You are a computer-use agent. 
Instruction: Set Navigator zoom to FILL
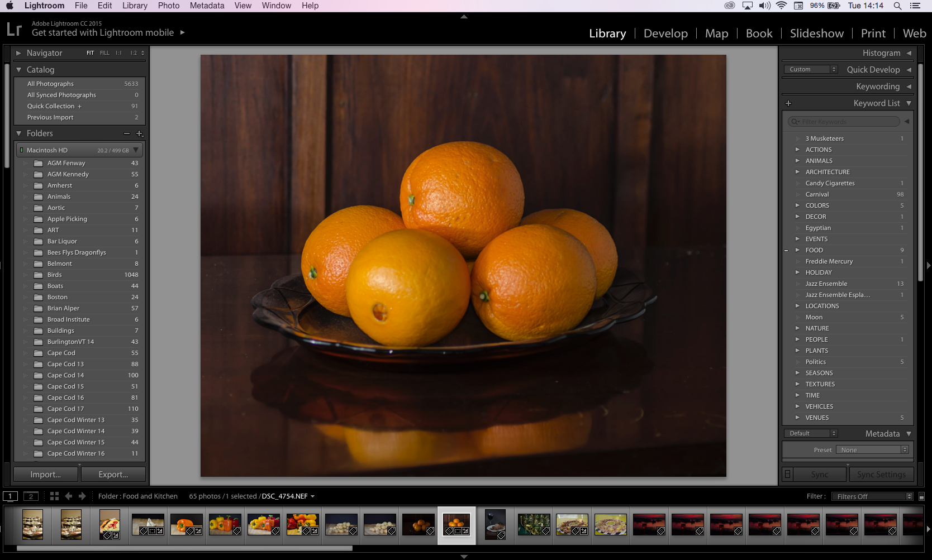[x=104, y=53]
